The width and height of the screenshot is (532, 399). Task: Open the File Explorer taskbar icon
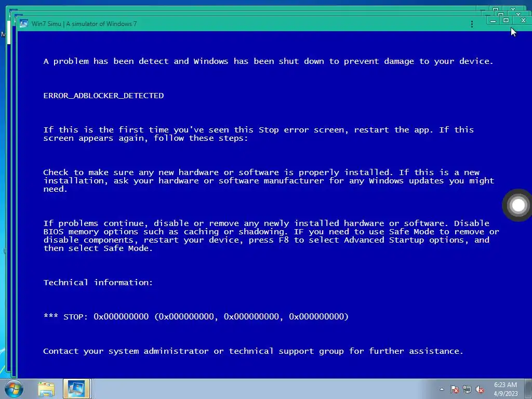[46, 389]
